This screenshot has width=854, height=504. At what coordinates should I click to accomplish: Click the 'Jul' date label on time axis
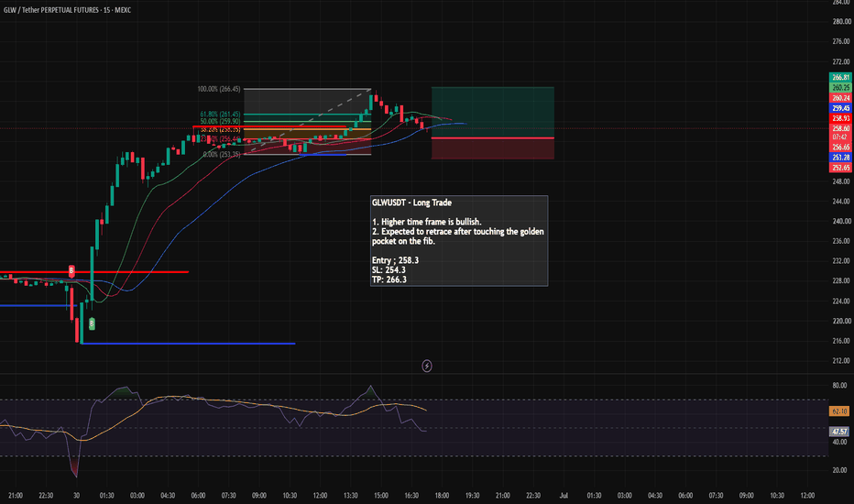click(564, 495)
